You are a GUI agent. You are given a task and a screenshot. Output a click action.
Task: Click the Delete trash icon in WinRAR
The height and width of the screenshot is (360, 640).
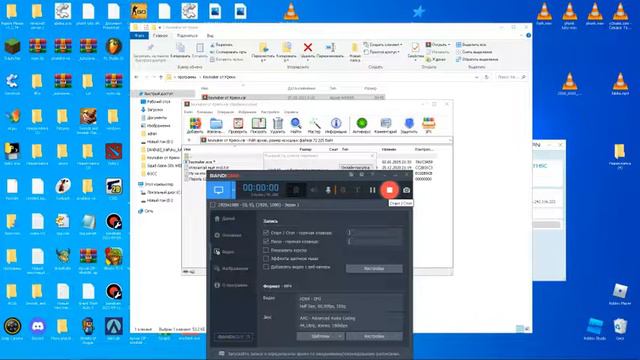pyautogui.click(x=278, y=126)
